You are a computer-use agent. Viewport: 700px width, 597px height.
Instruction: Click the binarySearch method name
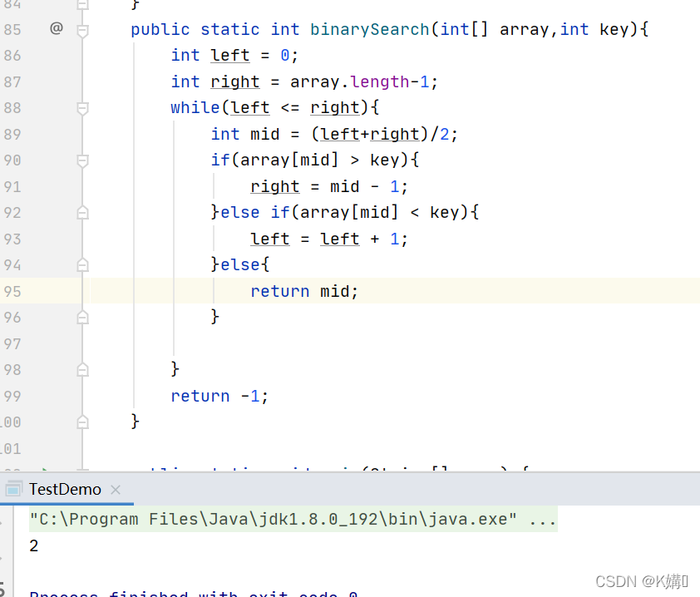tap(370, 29)
